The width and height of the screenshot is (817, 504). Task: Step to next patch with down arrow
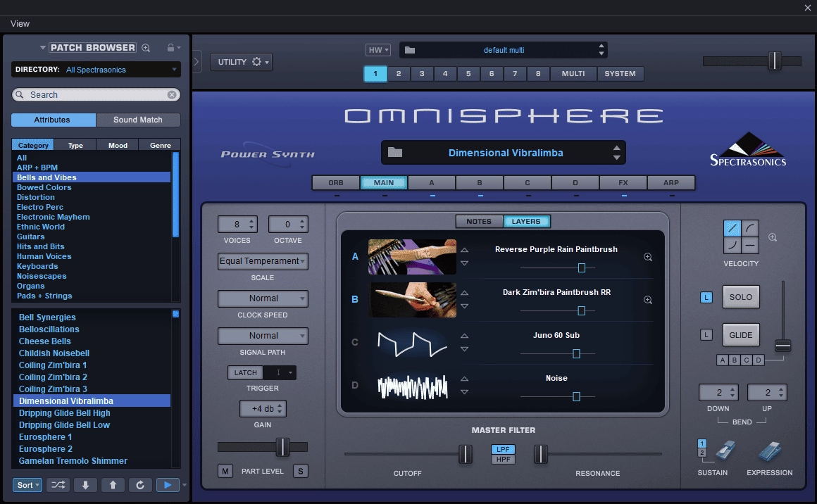pos(85,485)
